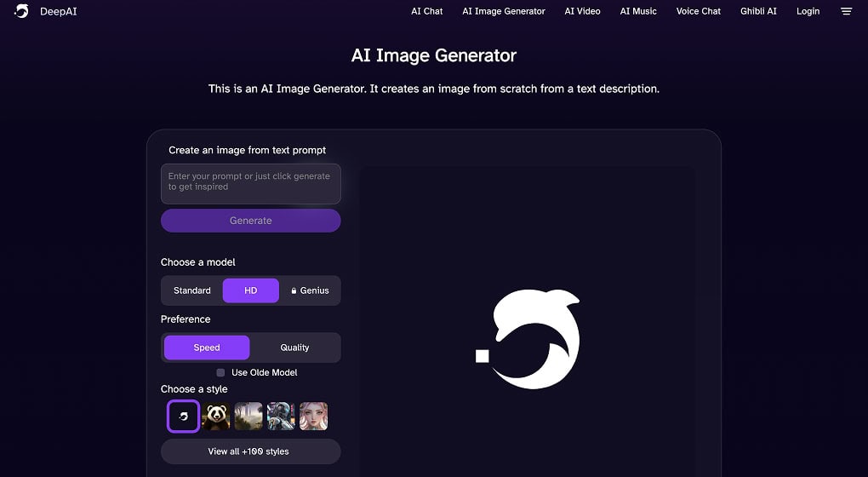Open AI Chat from the navigation
Screen dimensions: 868x477
point(427,11)
